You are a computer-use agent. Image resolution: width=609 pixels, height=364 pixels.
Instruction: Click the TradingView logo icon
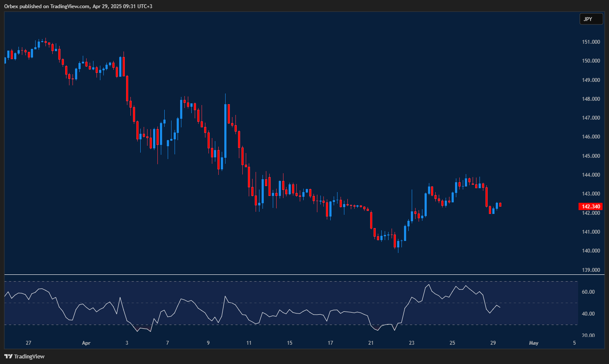pyautogui.click(x=9, y=356)
